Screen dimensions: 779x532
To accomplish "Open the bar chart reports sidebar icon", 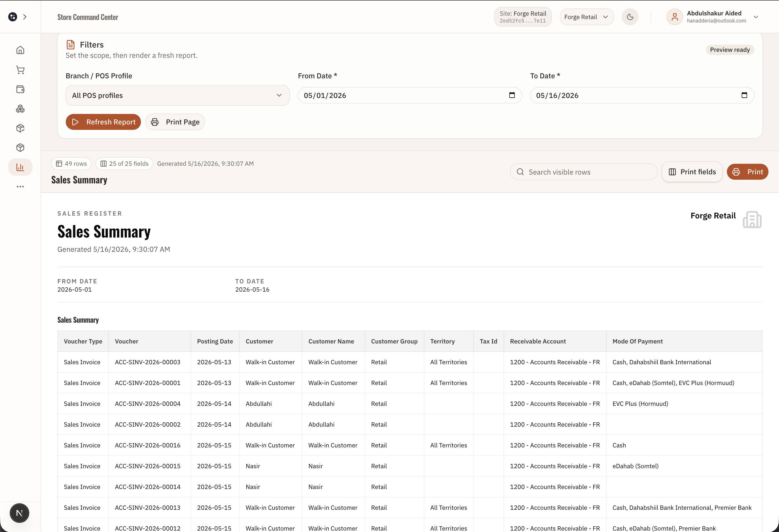I will coord(20,167).
